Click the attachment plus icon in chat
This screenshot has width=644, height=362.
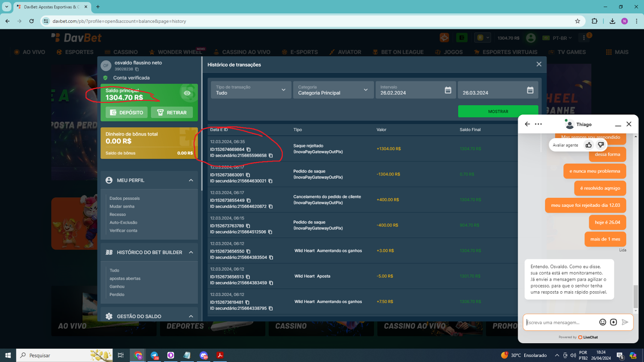click(614, 322)
